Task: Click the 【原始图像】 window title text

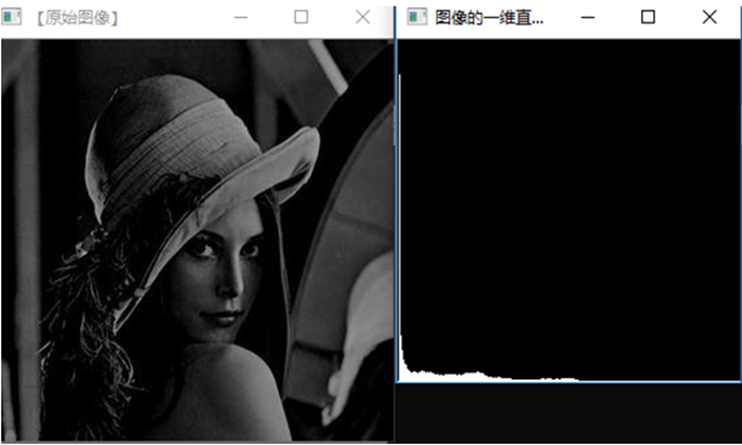Action: 77,18
